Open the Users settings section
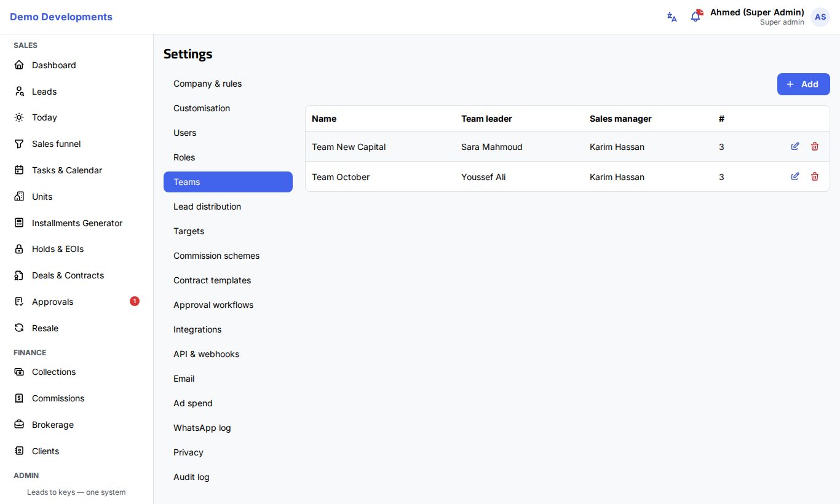Image resolution: width=840 pixels, height=504 pixels. [x=228, y=133]
